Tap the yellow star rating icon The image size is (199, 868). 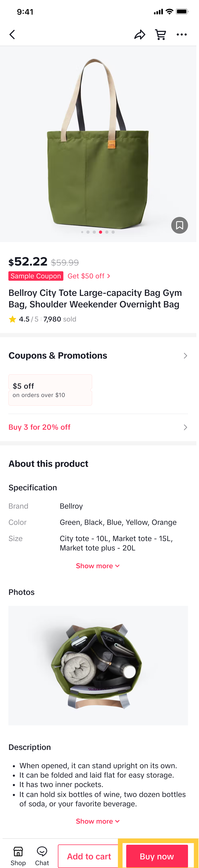pos(13,319)
